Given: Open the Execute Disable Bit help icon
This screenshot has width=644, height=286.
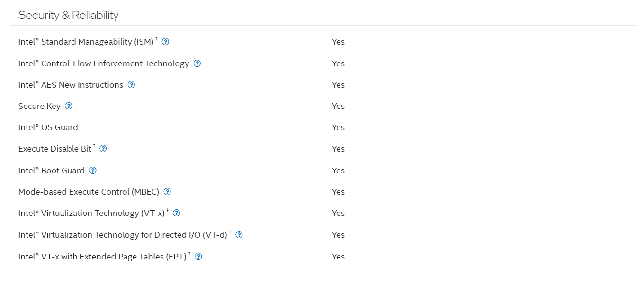Looking at the screenshot, I should 103,149.
